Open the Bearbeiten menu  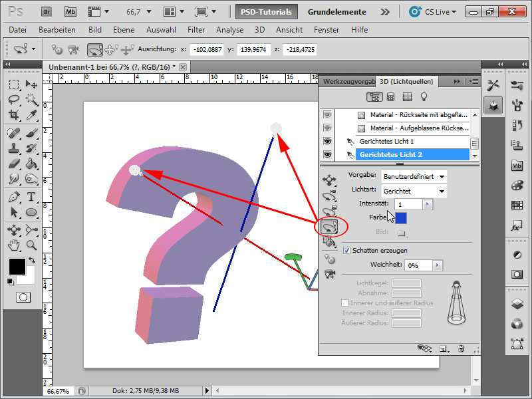click(57, 30)
